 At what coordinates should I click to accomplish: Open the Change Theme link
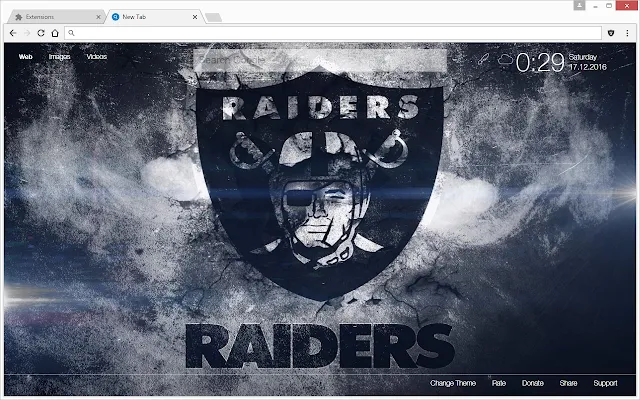click(x=453, y=383)
